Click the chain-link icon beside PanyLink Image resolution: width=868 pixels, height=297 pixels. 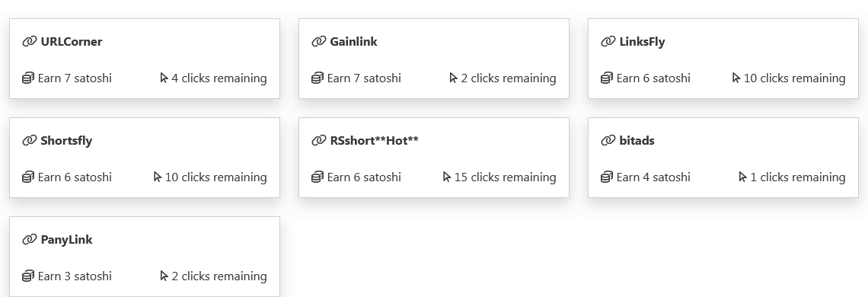[30, 239]
